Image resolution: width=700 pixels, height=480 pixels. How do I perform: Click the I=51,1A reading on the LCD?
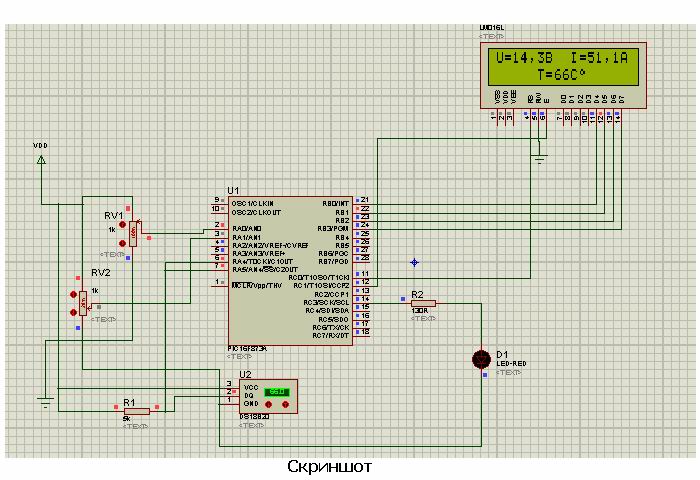600,58
